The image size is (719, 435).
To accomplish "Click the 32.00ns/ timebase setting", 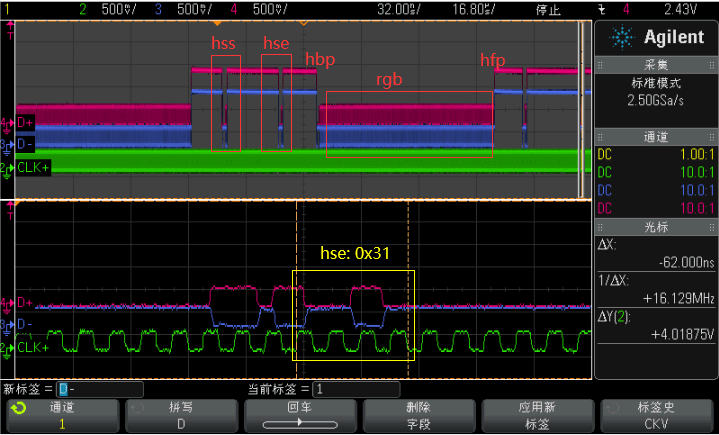I will coord(398,8).
